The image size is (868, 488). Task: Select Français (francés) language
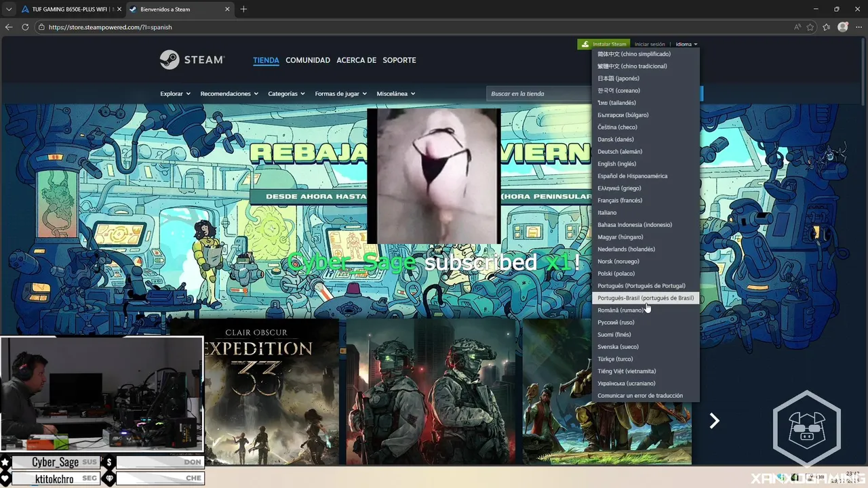click(x=645, y=201)
